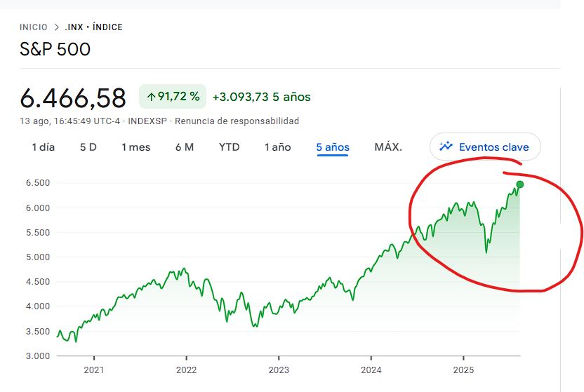584x392 pixels.
Task: Click the breadcrumb chevron after INICIO
Action: (x=57, y=27)
